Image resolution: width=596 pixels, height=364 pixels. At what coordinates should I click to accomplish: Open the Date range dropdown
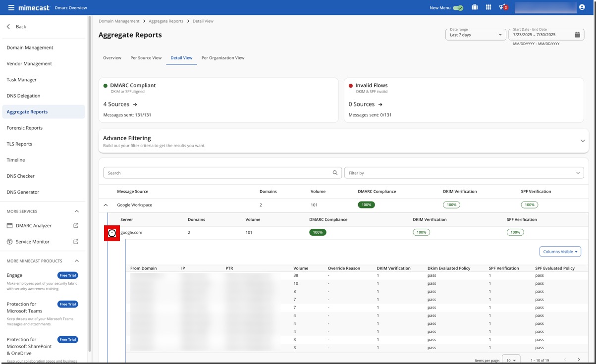click(x=476, y=35)
